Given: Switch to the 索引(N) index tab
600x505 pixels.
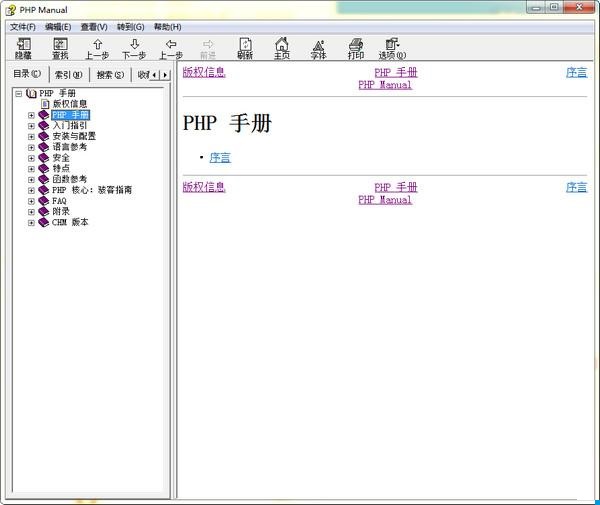Looking at the screenshot, I should click(69, 75).
